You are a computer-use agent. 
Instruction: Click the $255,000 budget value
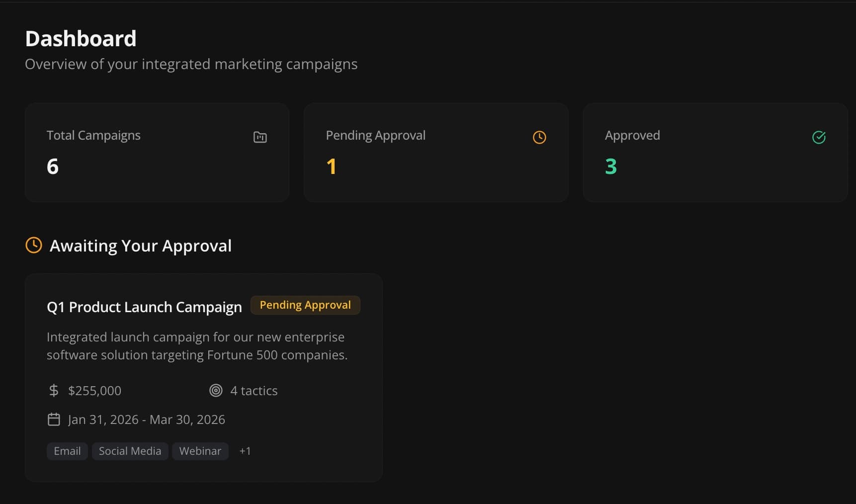(x=94, y=391)
